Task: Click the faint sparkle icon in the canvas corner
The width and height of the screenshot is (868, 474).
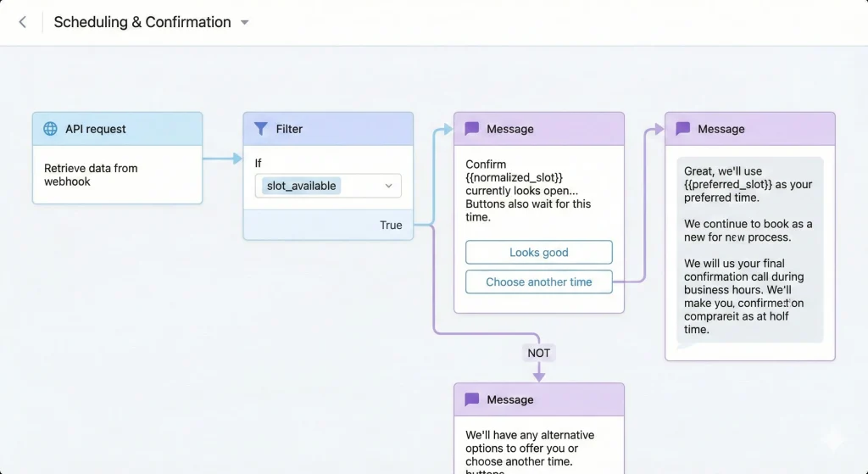Action: pyautogui.click(x=833, y=438)
